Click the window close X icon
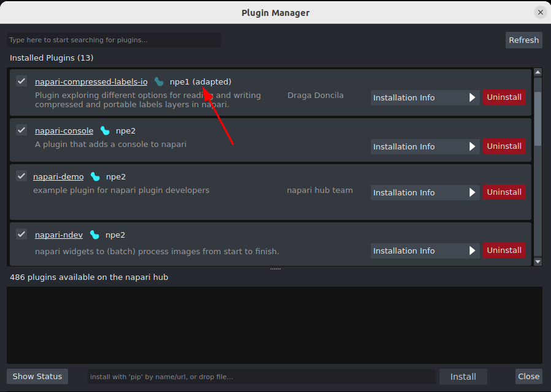Screen dimensions: 551x392 click(x=540, y=12)
